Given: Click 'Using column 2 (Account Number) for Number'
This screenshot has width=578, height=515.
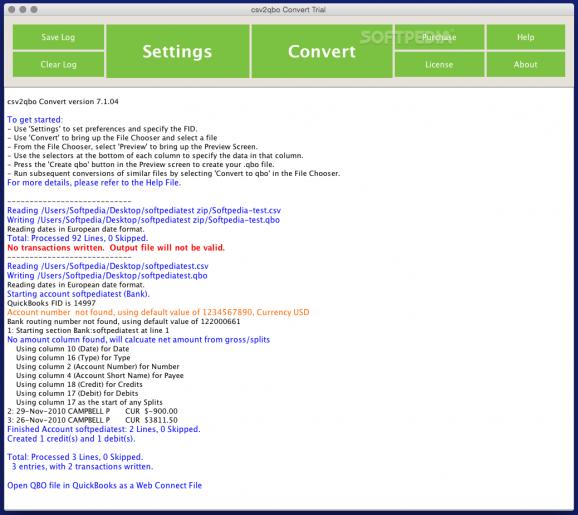Looking at the screenshot, I should point(98,367).
